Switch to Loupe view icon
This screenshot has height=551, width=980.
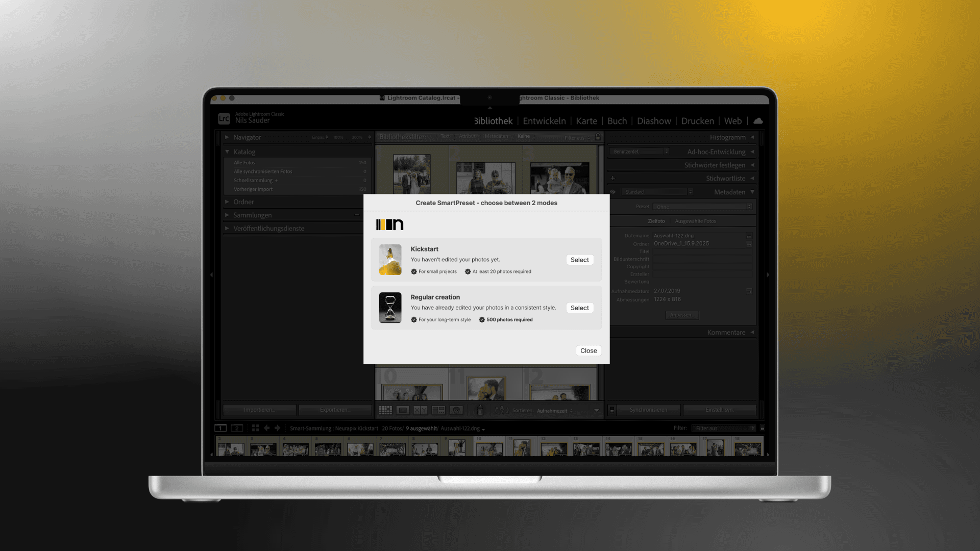pyautogui.click(x=403, y=410)
